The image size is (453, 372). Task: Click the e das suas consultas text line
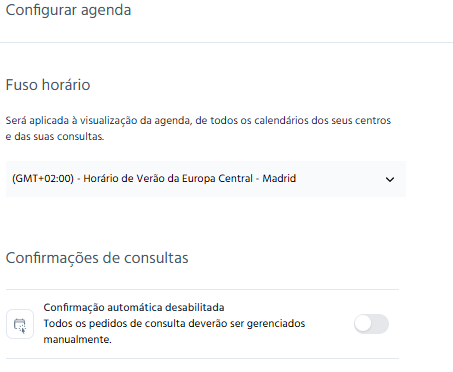pos(55,136)
